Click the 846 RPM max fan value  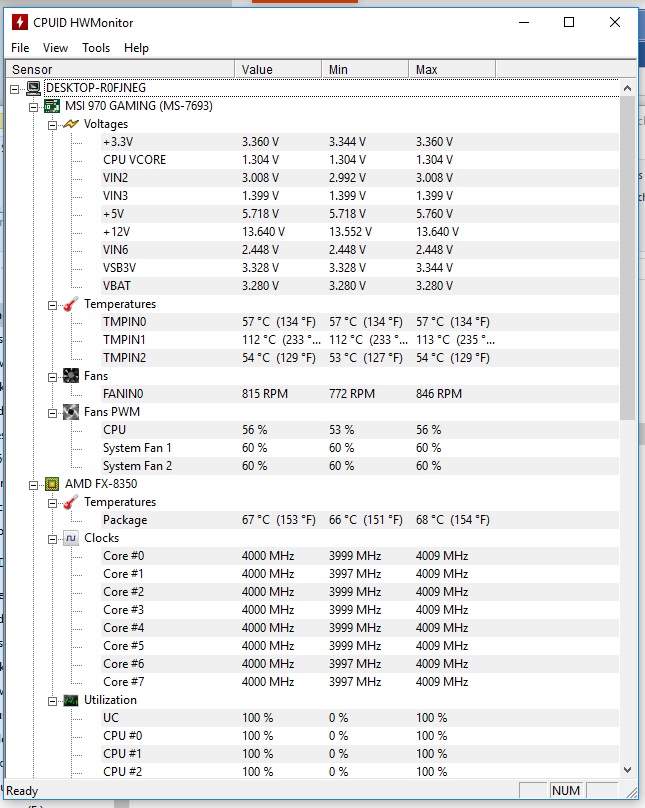pos(439,394)
